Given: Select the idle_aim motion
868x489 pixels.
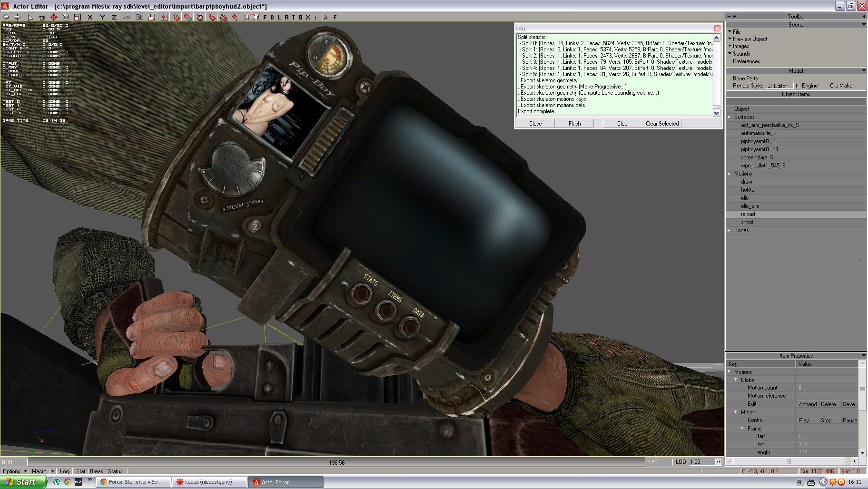Looking at the screenshot, I should pyautogui.click(x=750, y=206).
